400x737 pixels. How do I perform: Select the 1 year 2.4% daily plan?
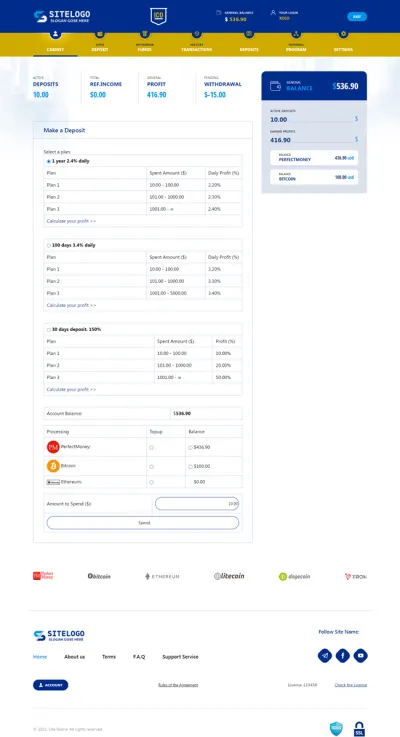click(49, 161)
